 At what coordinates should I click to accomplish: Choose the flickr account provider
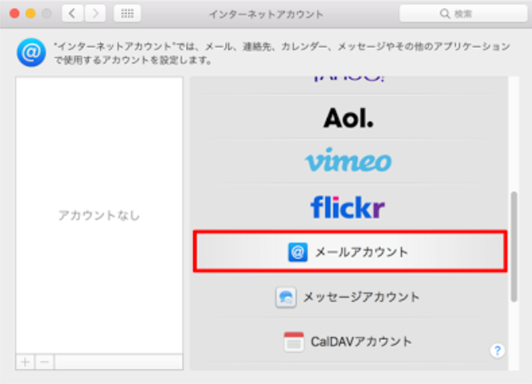349,207
